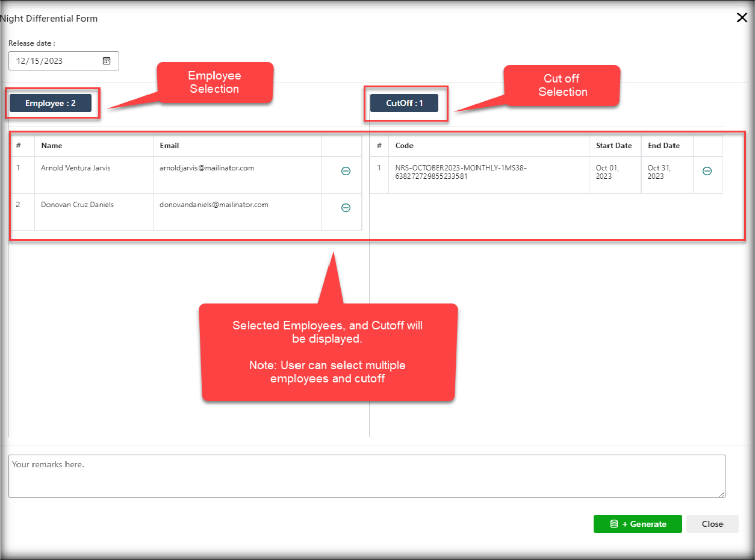Open employee selection via Employee : 2 button
This screenshot has height=560, width=755.
pos(51,103)
